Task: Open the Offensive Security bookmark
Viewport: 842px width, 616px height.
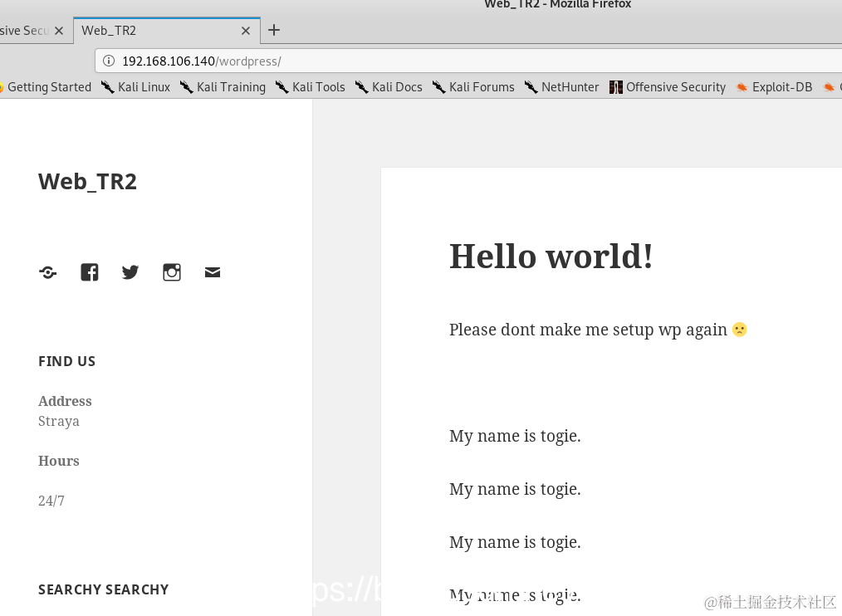Action: point(668,87)
